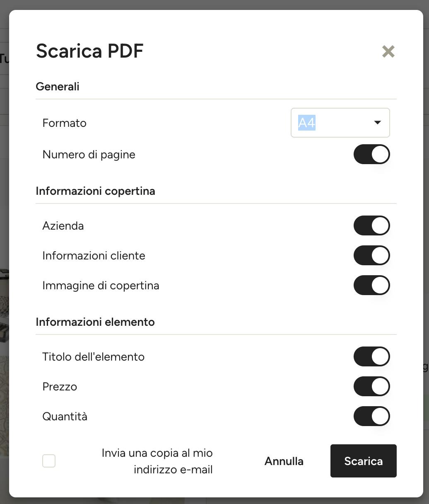Disable the Prezzo switch
This screenshot has width=429, height=504.
[x=371, y=386]
